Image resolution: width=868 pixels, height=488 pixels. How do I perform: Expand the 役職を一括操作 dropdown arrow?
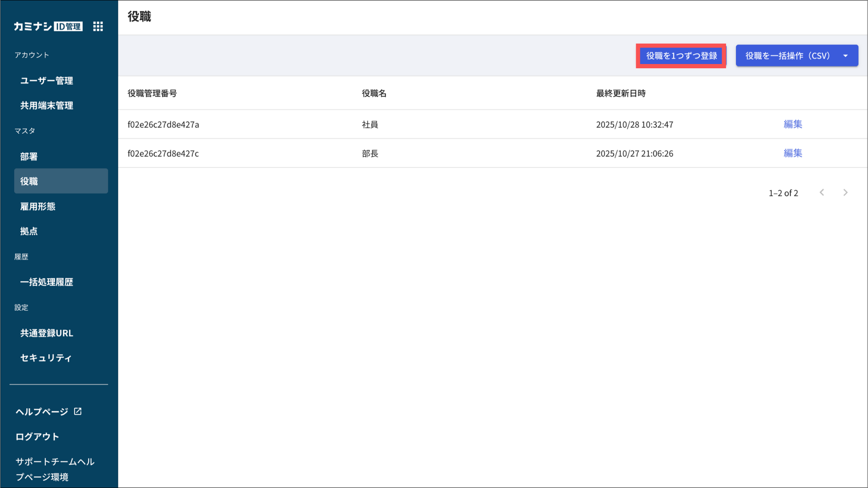pyautogui.click(x=846, y=56)
